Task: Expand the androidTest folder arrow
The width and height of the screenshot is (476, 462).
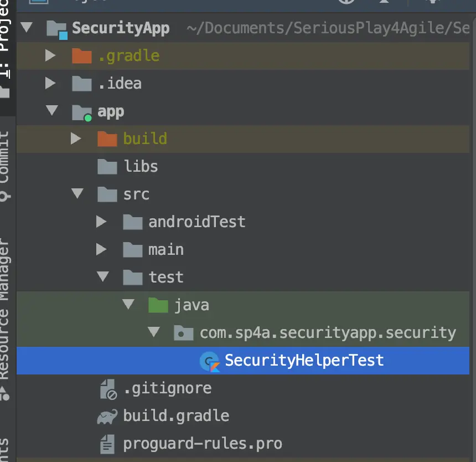Action: pos(101,222)
